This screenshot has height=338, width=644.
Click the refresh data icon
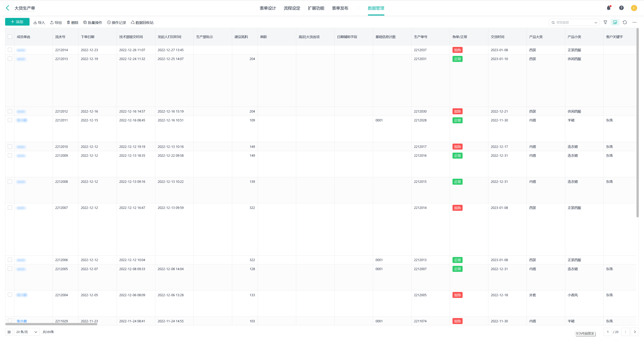tap(625, 23)
